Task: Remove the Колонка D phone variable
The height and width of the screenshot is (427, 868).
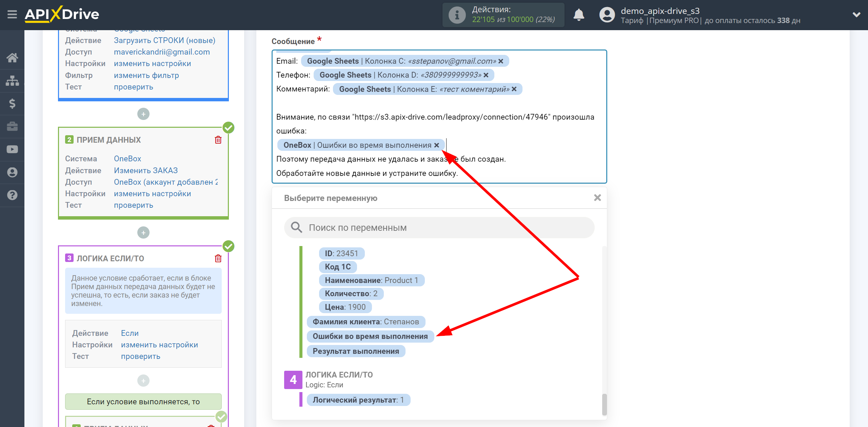Action: coord(486,75)
